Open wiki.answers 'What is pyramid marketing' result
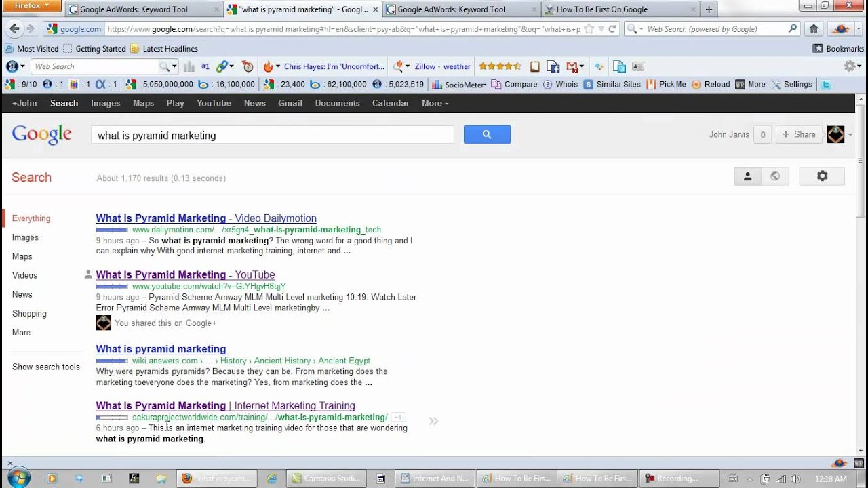The image size is (868, 488). pos(161,349)
